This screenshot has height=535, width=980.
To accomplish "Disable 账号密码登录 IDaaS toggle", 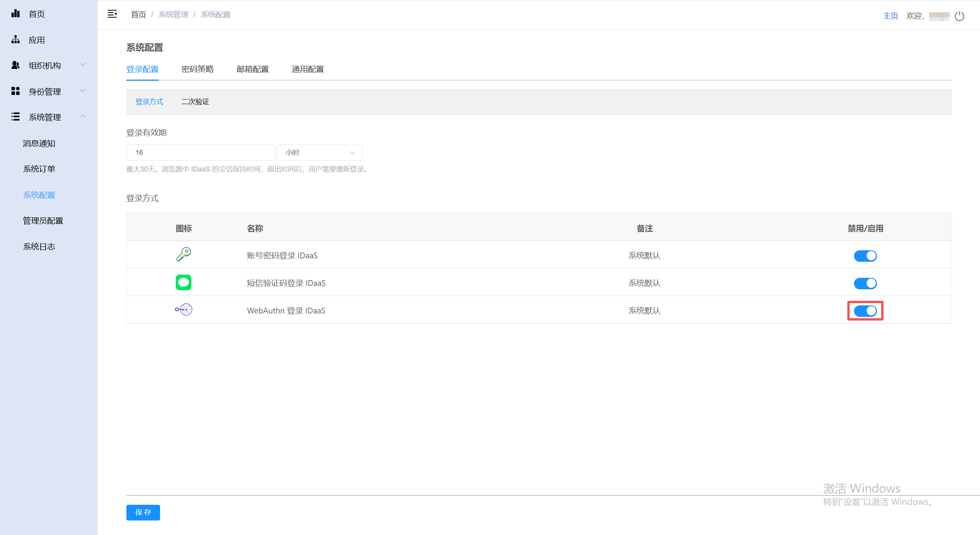I will (x=865, y=256).
